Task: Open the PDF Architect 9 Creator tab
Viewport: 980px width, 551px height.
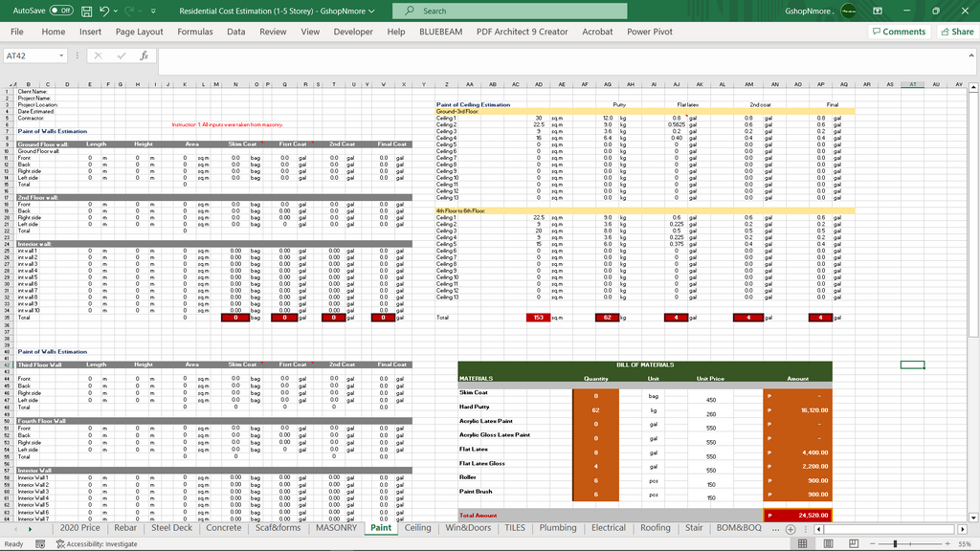Action: (522, 32)
